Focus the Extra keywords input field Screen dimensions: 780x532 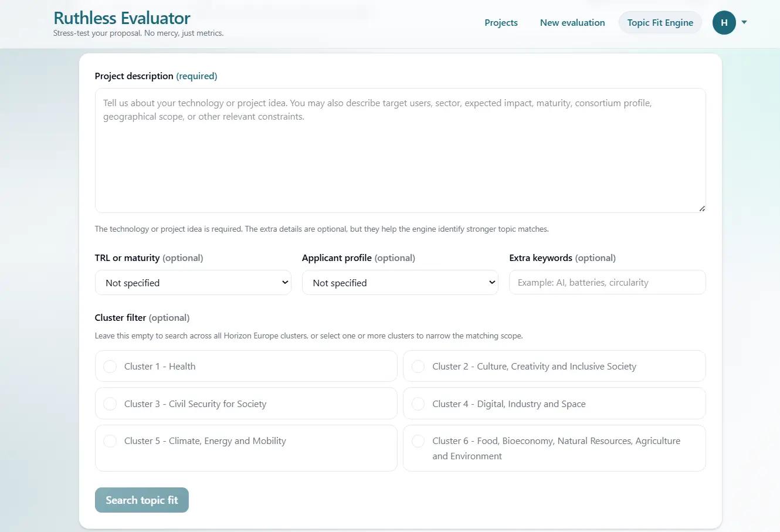pos(607,282)
